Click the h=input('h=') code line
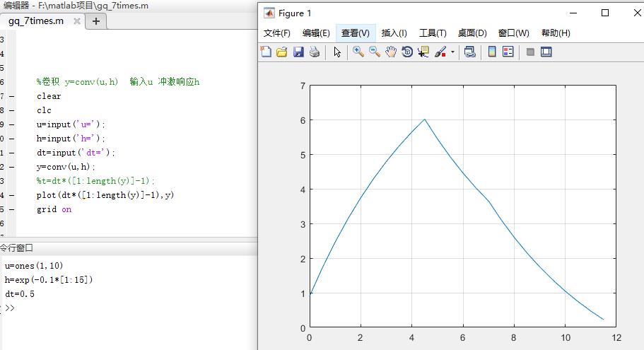Image resolution: width=644 pixels, height=350 pixels. (71, 139)
